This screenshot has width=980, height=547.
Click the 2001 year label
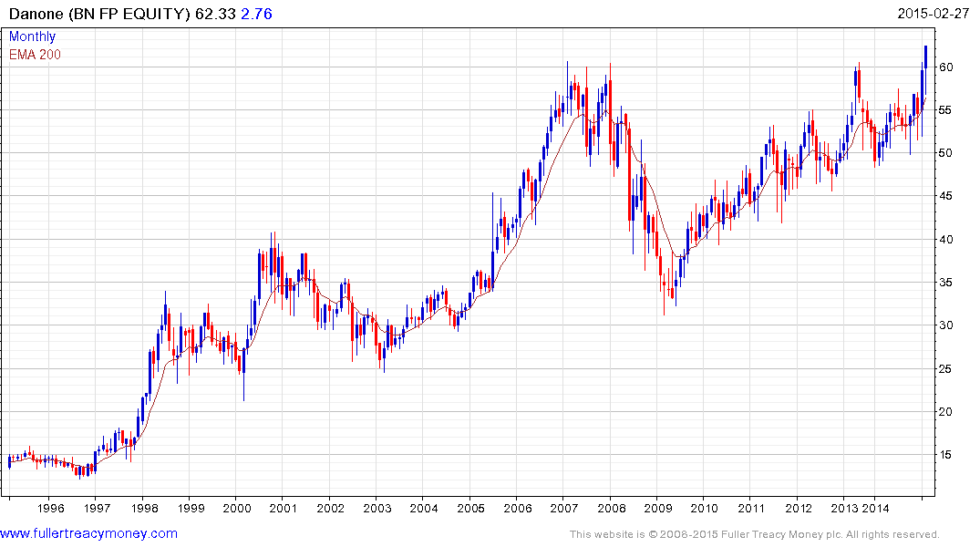pyautogui.click(x=284, y=508)
